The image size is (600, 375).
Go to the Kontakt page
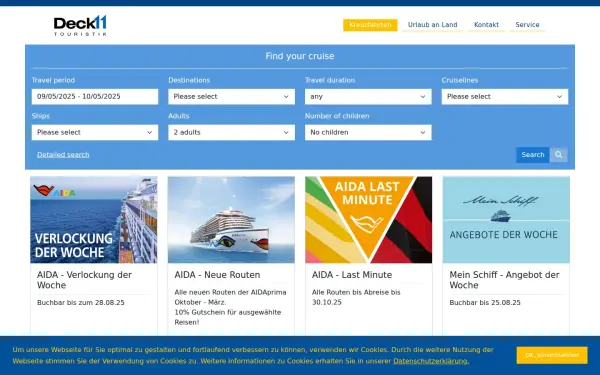coord(486,25)
